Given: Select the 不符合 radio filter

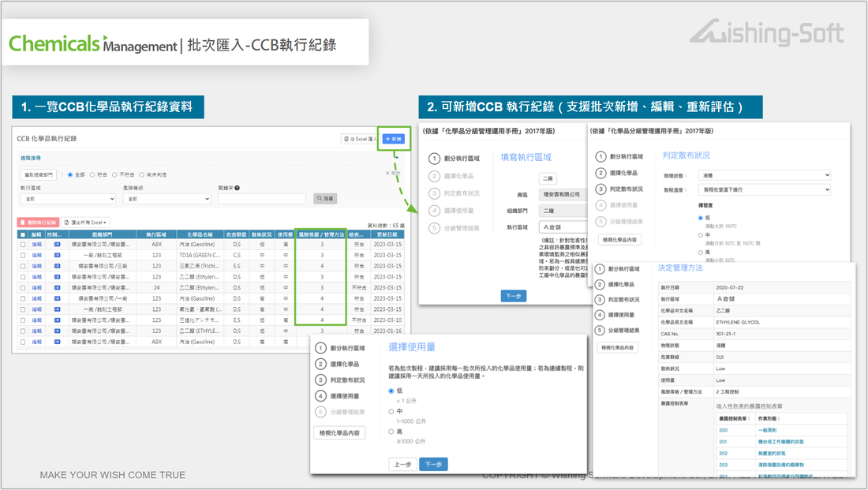Looking at the screenshot, I should pyautogui.click(x=114, y=175).
